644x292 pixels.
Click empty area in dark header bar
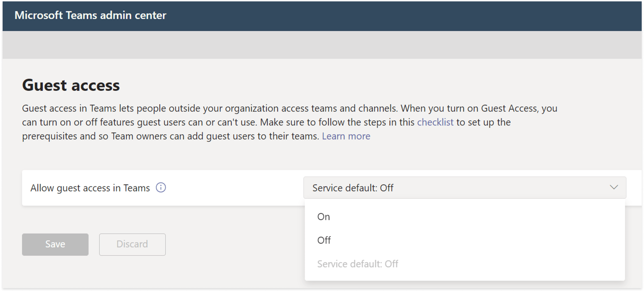pyautogui.click(x=400, y=15)
